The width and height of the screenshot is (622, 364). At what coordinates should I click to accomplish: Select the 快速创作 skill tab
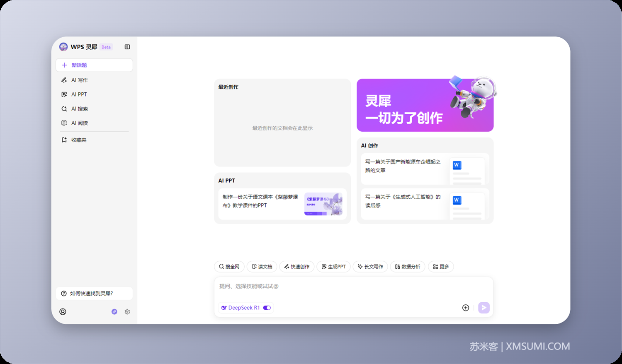[x=297, y=266]
